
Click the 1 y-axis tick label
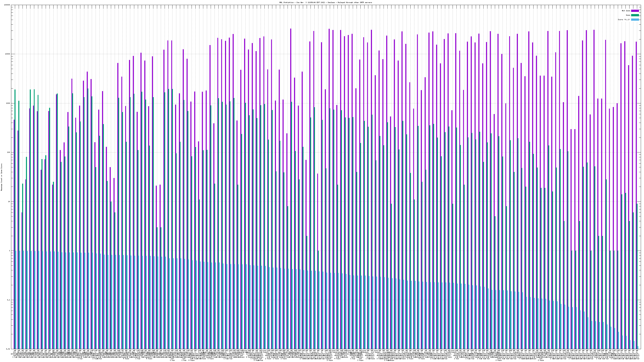click(x=10, y=251)
